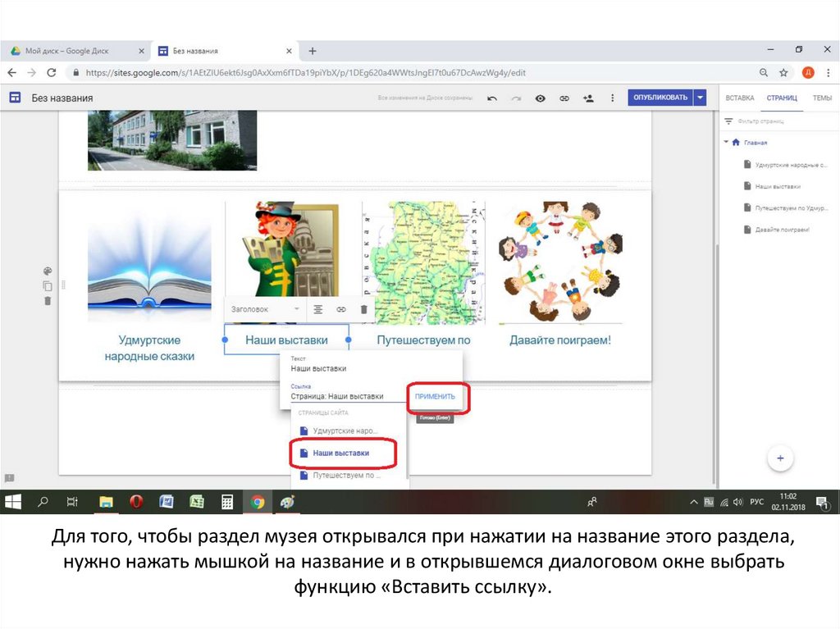Screen dimensions: 840x629
Task: Select Наши выставки in the site pages list
Action: click(341, 453)
